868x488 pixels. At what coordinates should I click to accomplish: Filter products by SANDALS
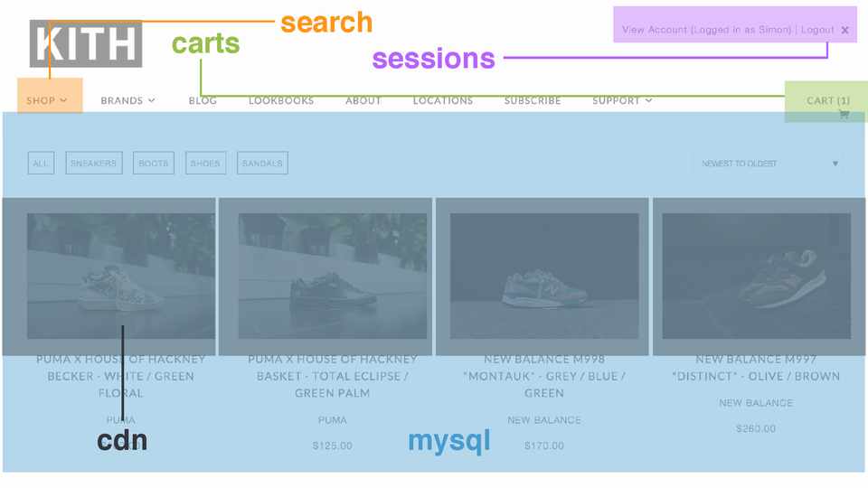(262, 164)
